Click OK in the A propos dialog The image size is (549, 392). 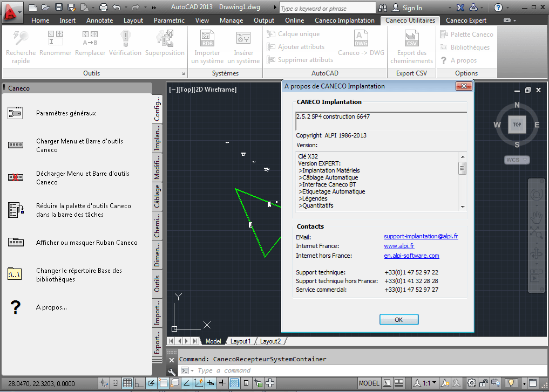tap(399, 320)
